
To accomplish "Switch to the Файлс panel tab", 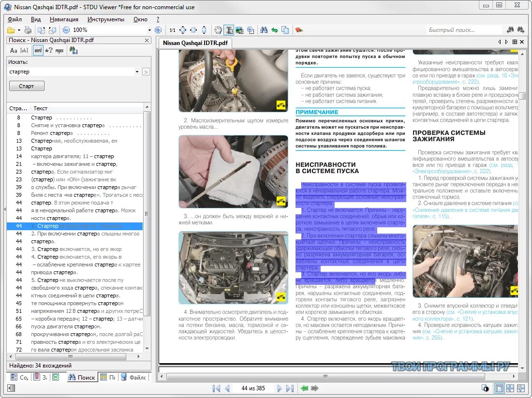I will [x=133, y=377].
